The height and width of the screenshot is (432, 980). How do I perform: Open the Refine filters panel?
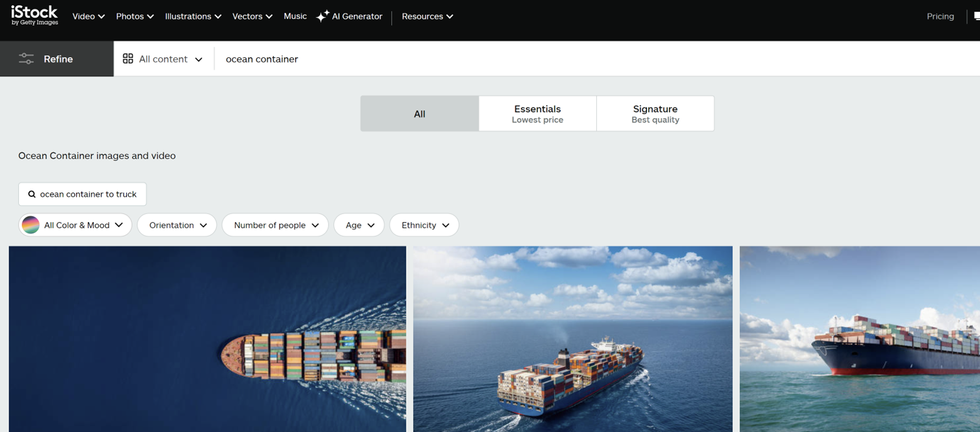tap(57, 59)
